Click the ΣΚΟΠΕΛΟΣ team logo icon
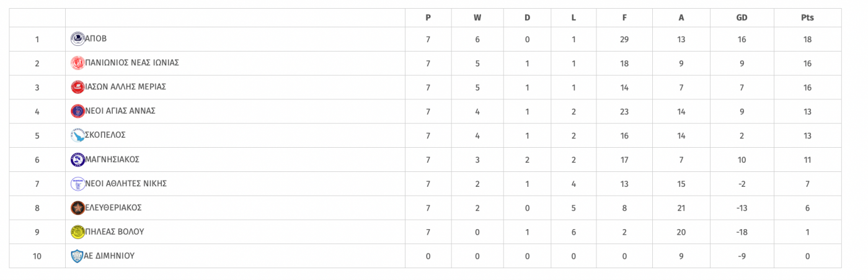Image resolution: width=868 pixels, height=280 pixels. (x=77, y=135)
